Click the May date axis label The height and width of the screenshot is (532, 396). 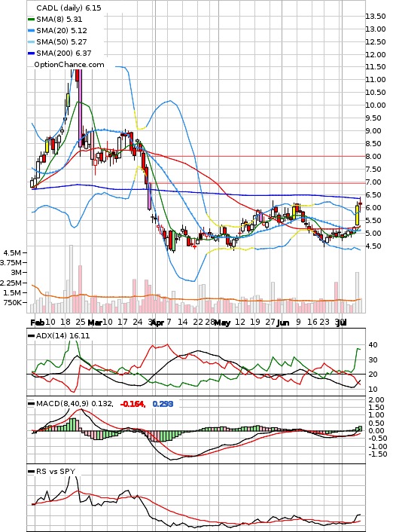(x=222, y=323)
